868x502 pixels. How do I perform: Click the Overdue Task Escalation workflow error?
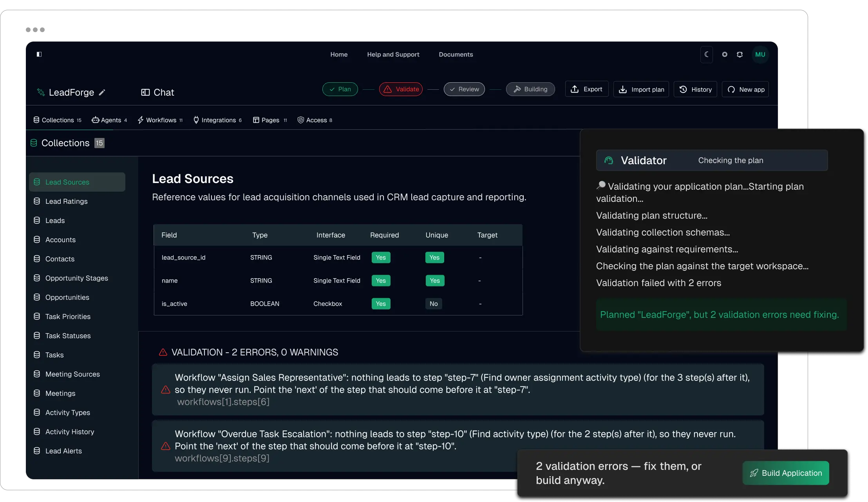(x=458, y=446)
